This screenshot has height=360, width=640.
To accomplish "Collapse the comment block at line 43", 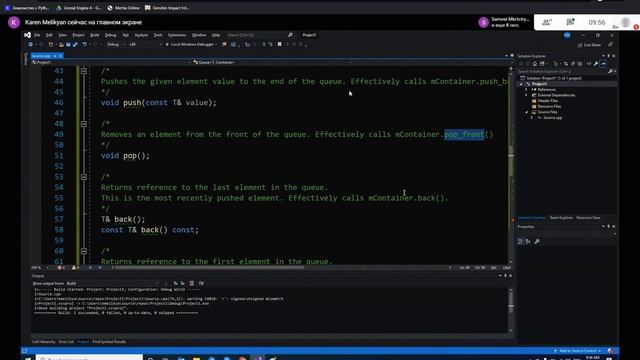I will (84, 71).
